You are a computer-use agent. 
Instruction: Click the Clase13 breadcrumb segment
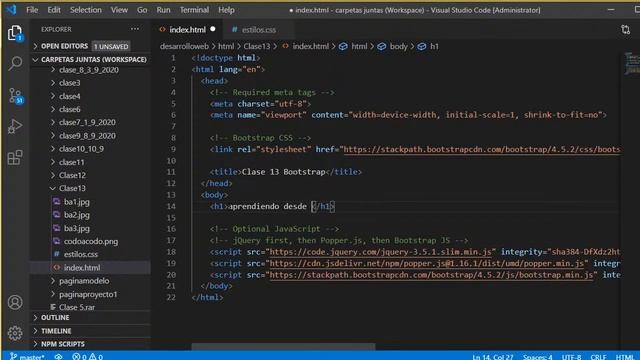pos(257,46)
